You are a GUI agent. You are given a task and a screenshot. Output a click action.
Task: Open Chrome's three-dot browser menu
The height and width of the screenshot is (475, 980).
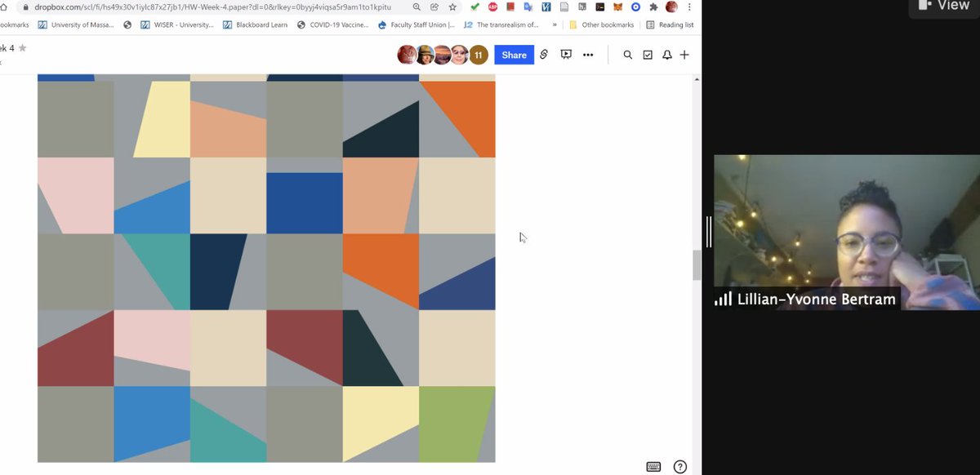pos(688,7)
